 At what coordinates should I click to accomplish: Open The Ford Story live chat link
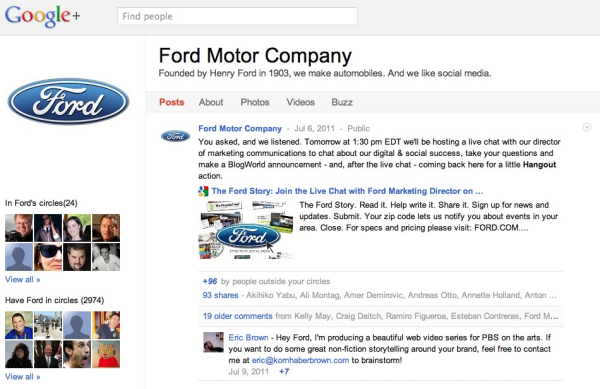tap(347, 191)
